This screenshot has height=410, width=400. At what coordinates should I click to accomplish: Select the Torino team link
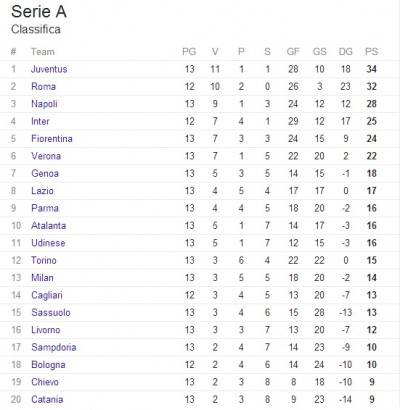point(44,260)
